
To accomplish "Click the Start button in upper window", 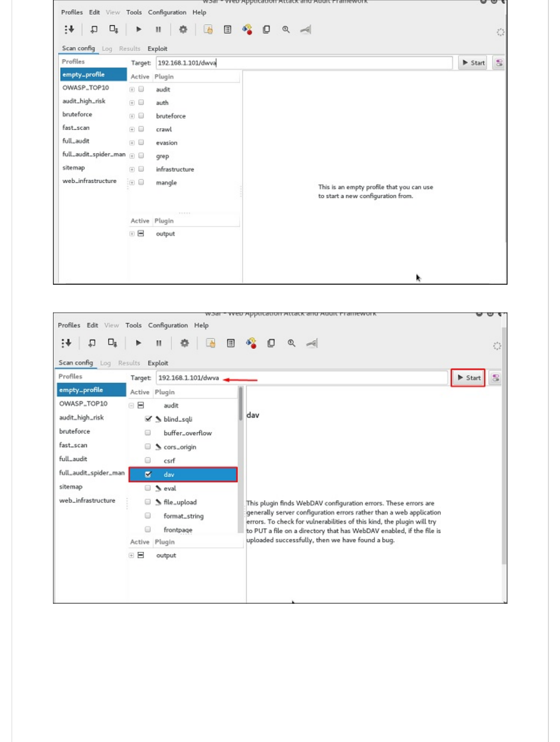I will [473, 63].
